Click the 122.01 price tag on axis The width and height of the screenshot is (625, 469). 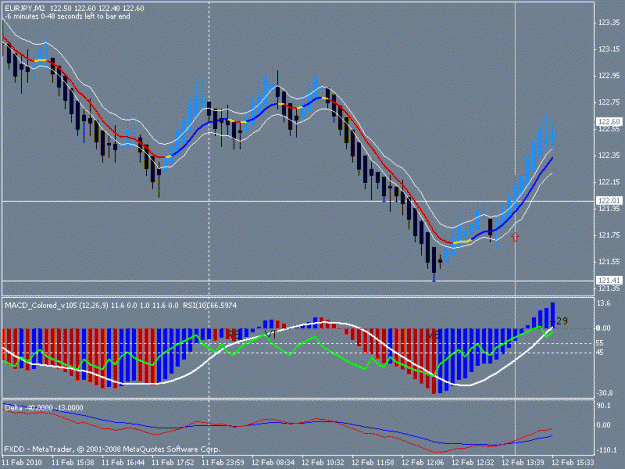coord(609,201)
